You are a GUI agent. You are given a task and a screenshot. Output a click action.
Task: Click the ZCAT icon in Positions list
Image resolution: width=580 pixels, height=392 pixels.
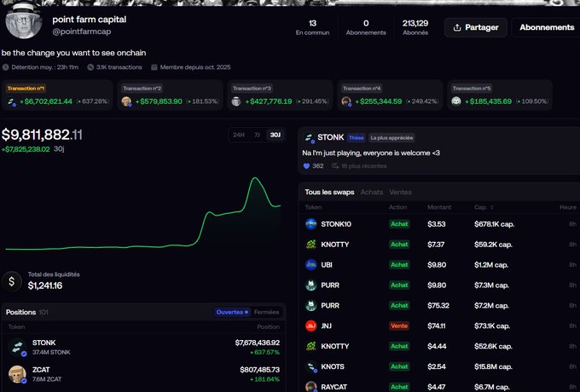[x=17, y=374]
